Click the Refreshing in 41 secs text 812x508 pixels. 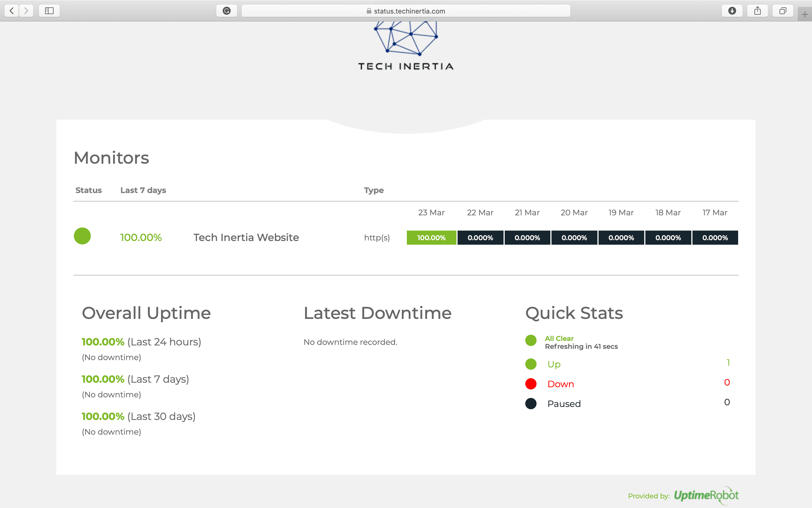tap(581, 346)
